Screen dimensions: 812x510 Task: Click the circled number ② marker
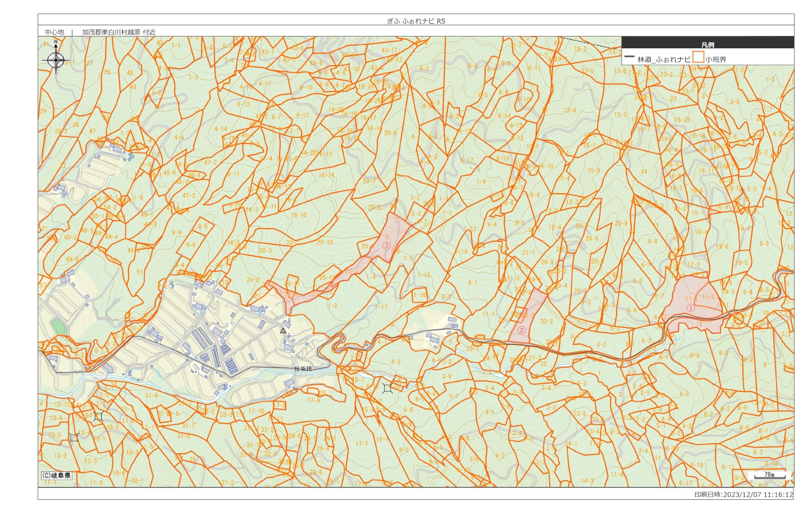(x=521, y=330)
